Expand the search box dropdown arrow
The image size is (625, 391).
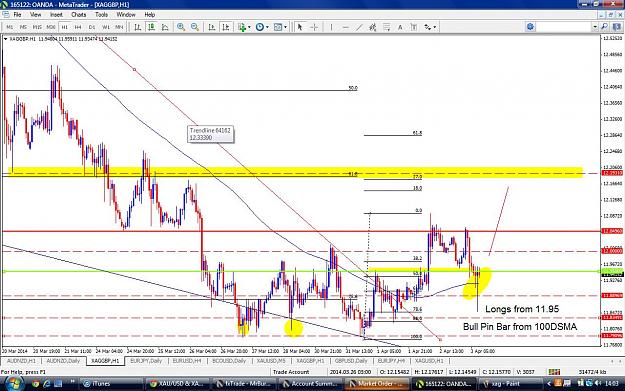(595, 27)
